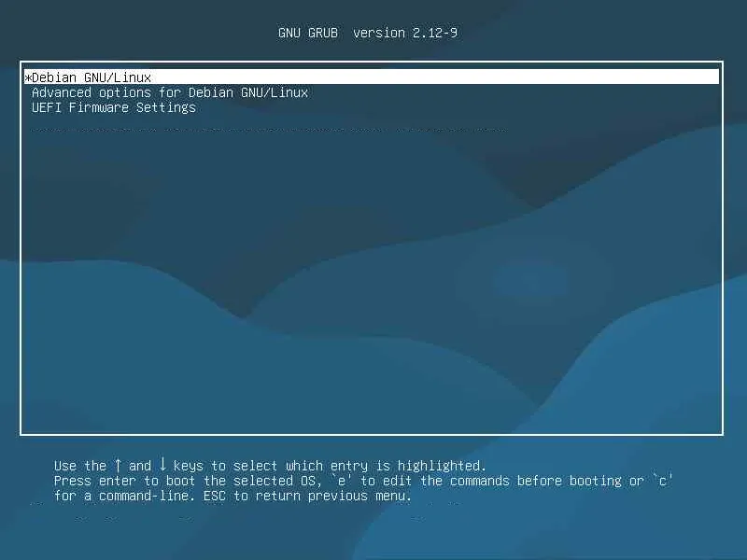The image size is (747, 560).
Task: Click the 'Press enter to boot the selected OS' help line
Action: [363, 481]
